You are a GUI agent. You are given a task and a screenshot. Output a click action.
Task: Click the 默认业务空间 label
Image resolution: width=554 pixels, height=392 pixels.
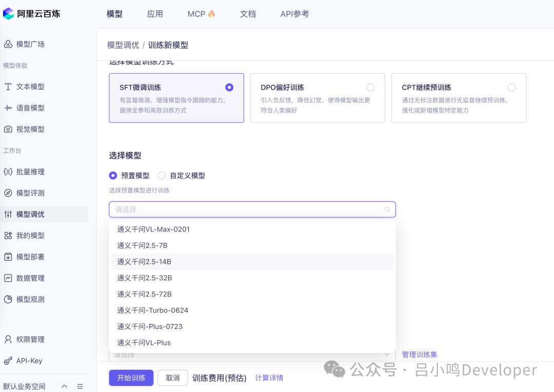pos(25,386)
